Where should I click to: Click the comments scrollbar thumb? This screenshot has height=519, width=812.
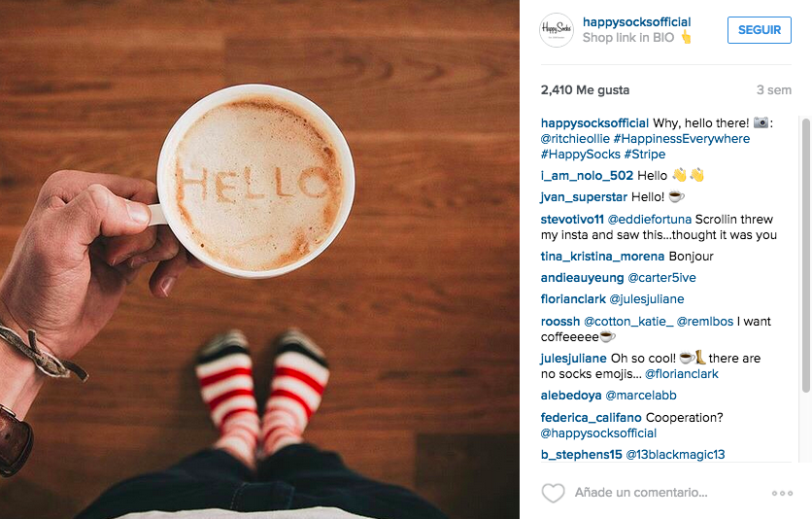tap(806, 256)
